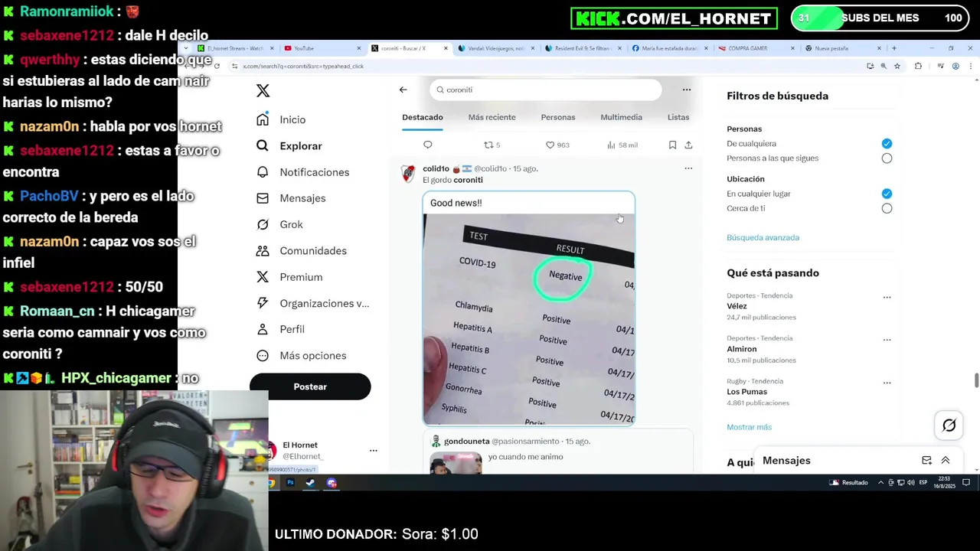Screen dimensions: 980x551
Task: Select Cerca de ti radio
Action: pos(887,208)
